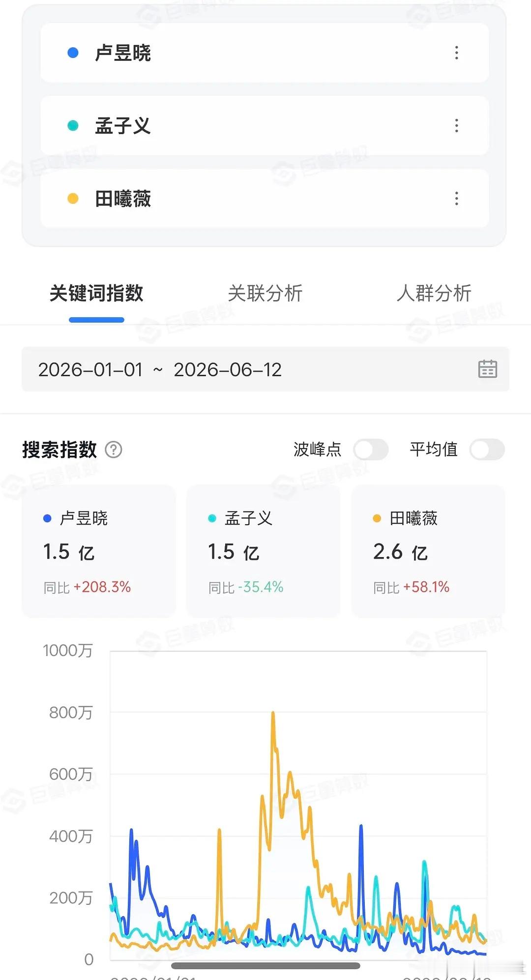Image resolution: width=531 pixels, height=980 pixels.
Task: Click the blue dot beside 卢昱晓 in list
Action: tap(73, 53)
